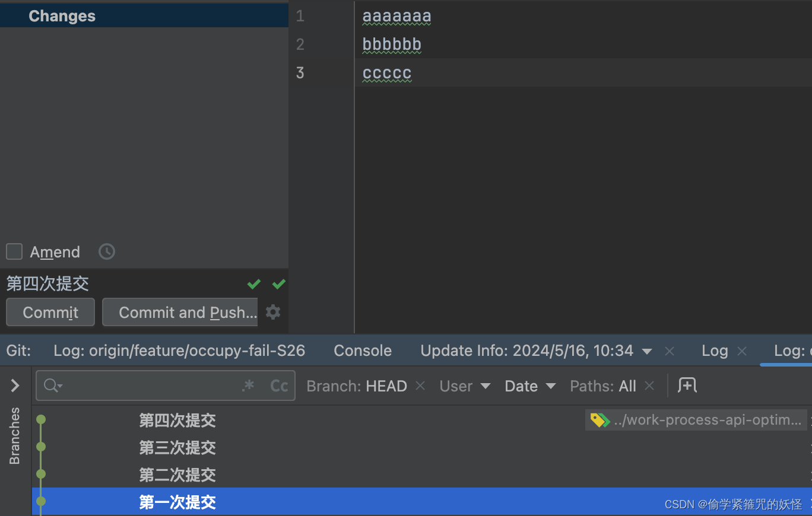812x516 pixels.
Task: Clear the Branch: HEAD filter
Action: [x=420, y=386]
